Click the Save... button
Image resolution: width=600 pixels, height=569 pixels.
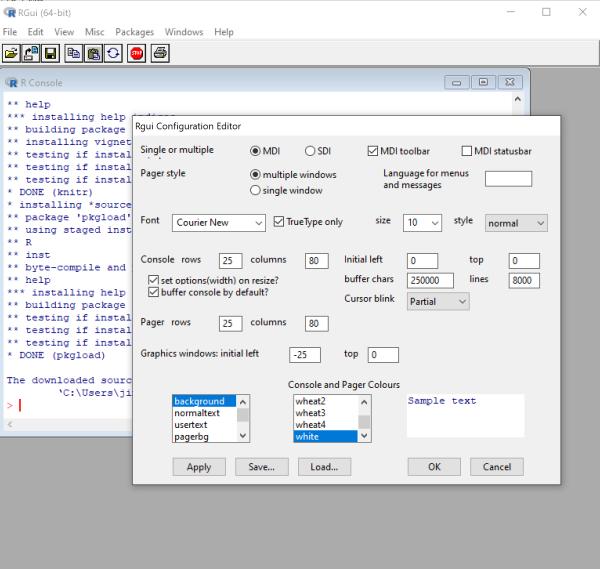261,467
